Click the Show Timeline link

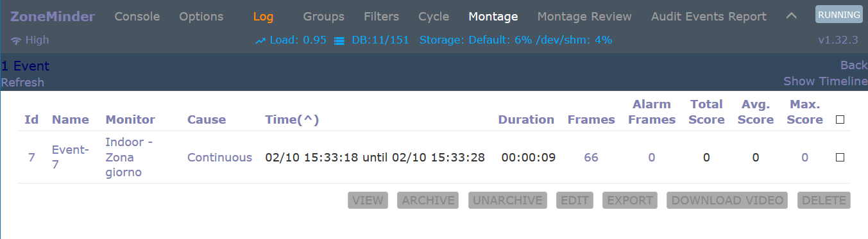pyautogui.click(x=825, y=81)
